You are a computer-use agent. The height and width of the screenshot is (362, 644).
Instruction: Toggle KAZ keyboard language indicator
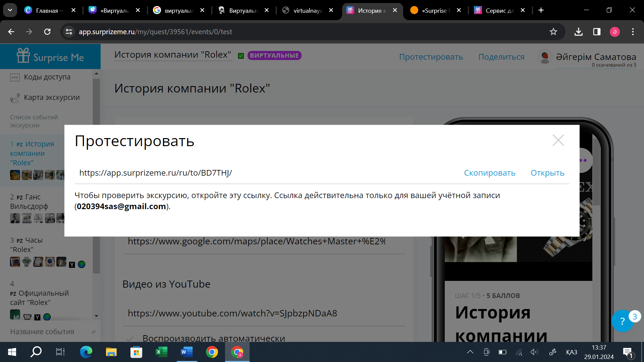pyautogui.click(x=572, y=352)
